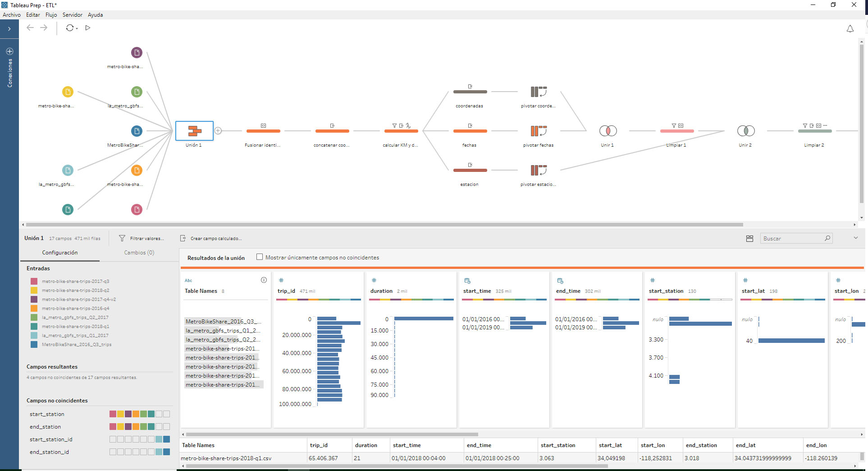Select the Unir 1 join node
This screenshot has width=868, height=471.
coord(608,131)
